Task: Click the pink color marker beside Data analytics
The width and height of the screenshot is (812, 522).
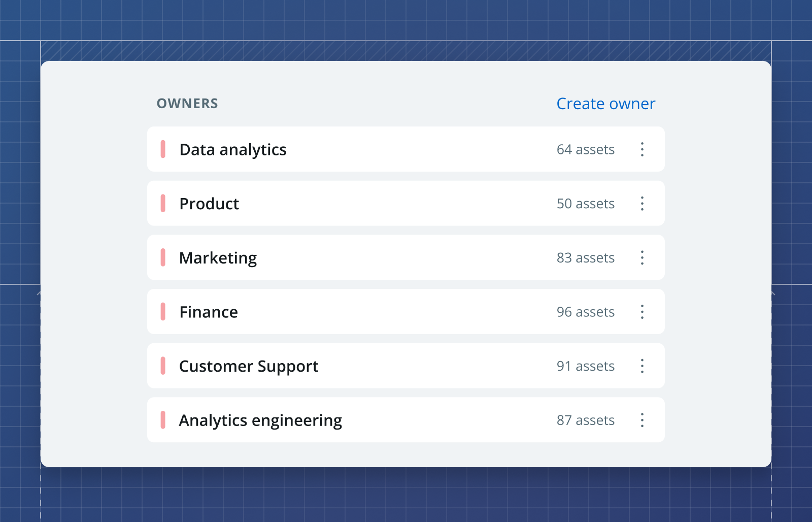Action: (163, 149)
